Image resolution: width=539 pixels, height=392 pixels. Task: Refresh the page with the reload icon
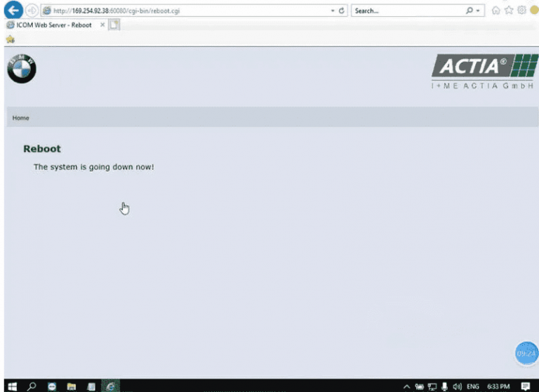pos(342,11)
